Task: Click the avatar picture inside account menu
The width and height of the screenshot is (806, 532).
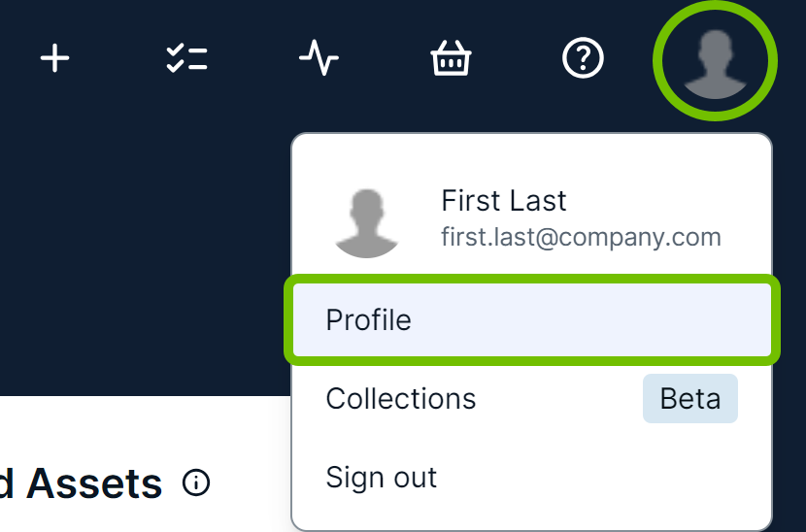Action: [367, 222]
